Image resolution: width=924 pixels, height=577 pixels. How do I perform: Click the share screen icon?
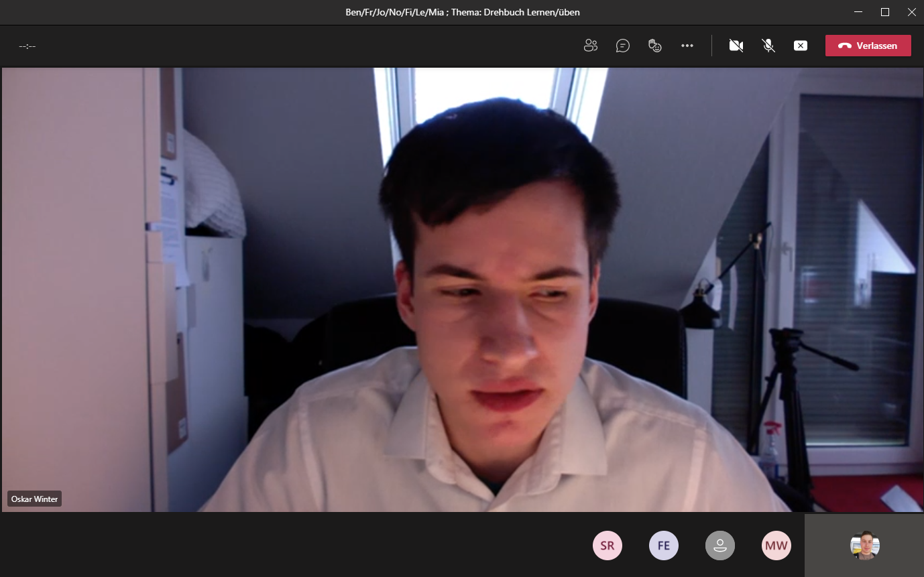[801, 46]
